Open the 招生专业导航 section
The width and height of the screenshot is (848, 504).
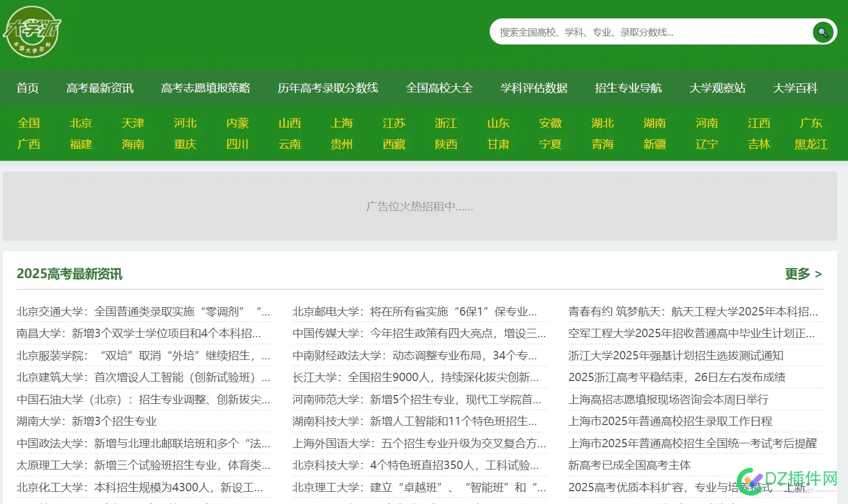click(x=628, y=87)
